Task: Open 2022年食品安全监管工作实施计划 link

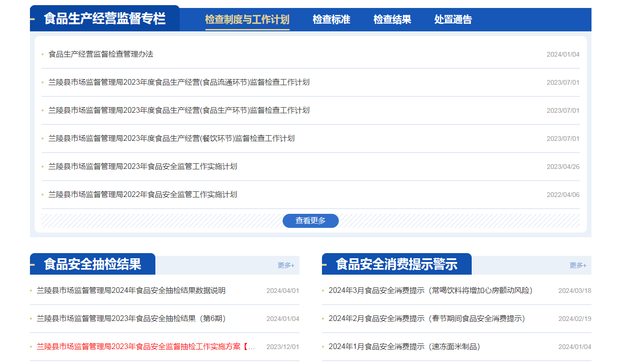Action: (x=143, y=195)
